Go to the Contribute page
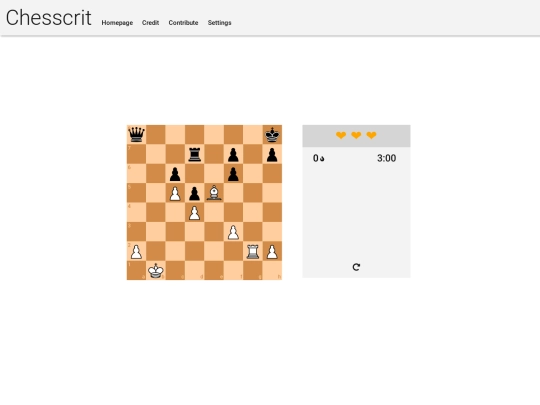 (183, 23)
